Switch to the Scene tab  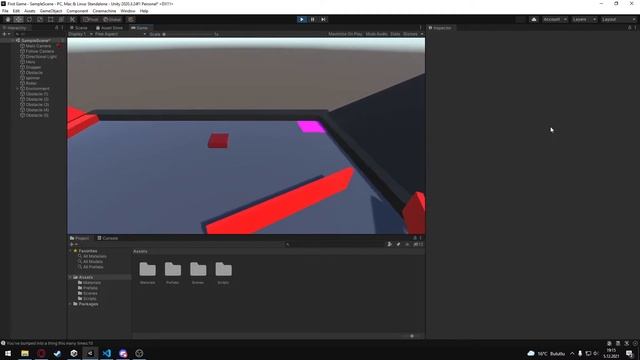[x=79, y=28]
